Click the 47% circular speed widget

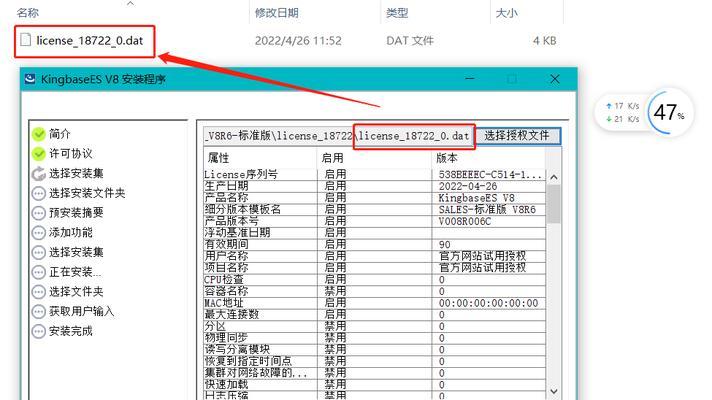[669, 112]
